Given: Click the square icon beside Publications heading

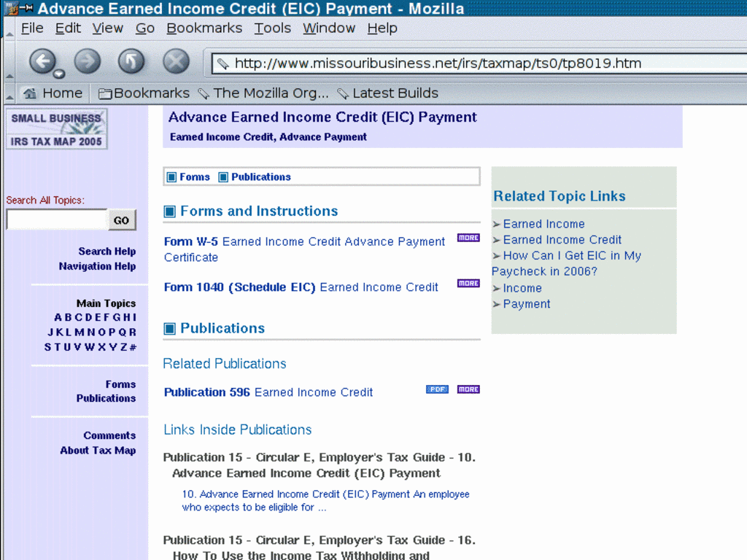Looking at the screenshot, I should pyautogui.click(x=169, y=329).
